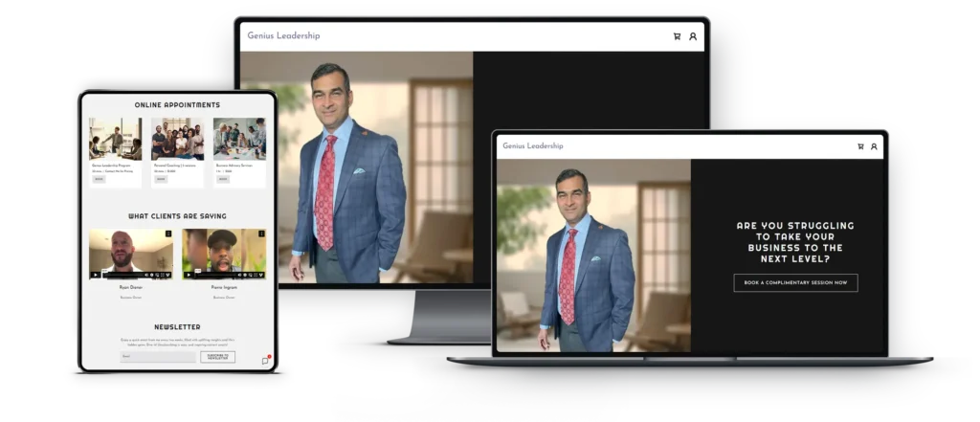Click the newsletter email input field
Viewport: 980px width, 422px height.
(x=157, y=357)
